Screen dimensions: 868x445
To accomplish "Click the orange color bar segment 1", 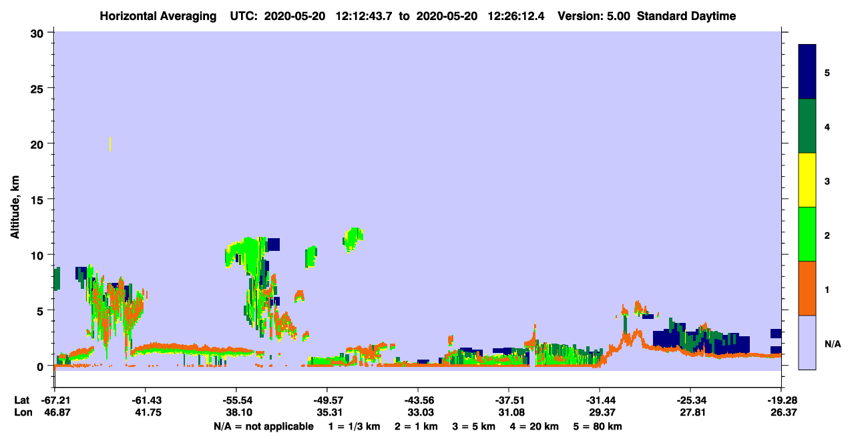I will coord(807,288).
